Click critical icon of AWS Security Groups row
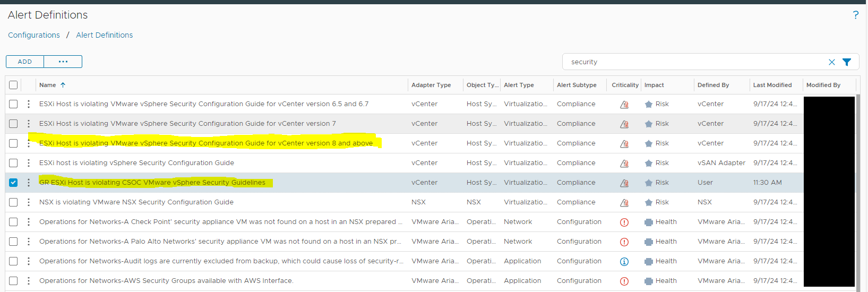The height and width of the screenshot is (292, 868). tap(624, 281)
